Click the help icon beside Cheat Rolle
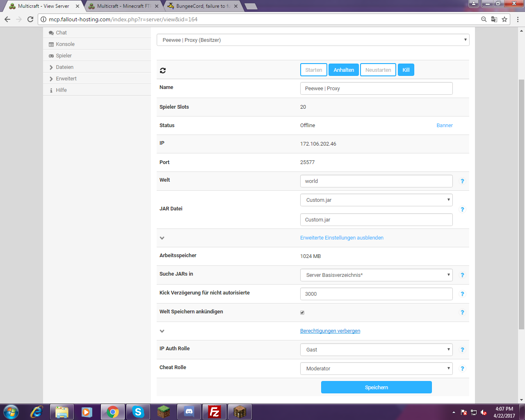 coord(462,368)
